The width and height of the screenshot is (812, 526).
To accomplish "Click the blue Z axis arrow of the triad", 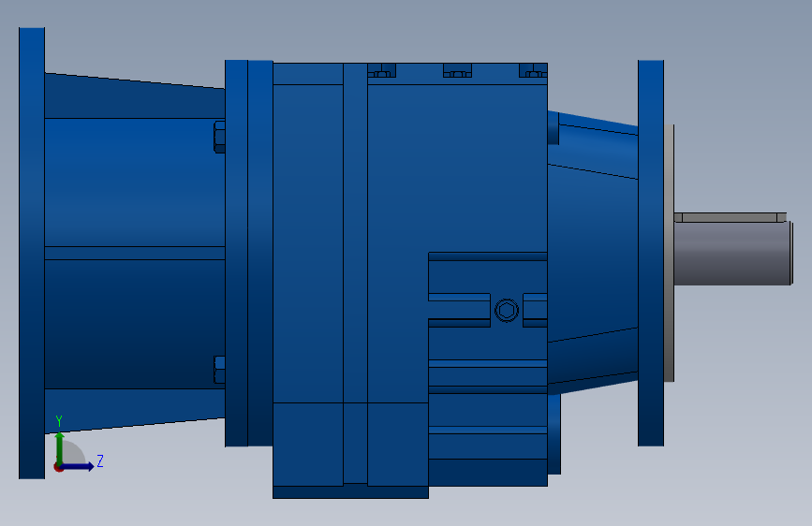I will (x=78, y=466).
